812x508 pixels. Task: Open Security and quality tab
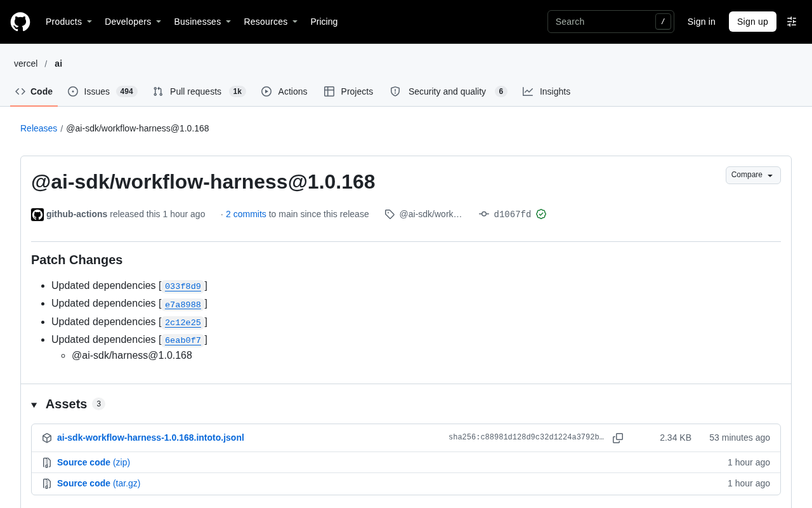click(449, 91)
